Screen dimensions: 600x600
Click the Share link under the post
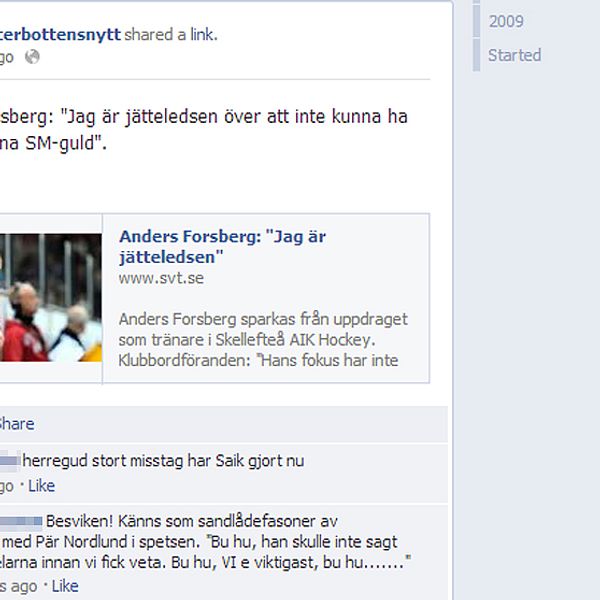point(17,424)
